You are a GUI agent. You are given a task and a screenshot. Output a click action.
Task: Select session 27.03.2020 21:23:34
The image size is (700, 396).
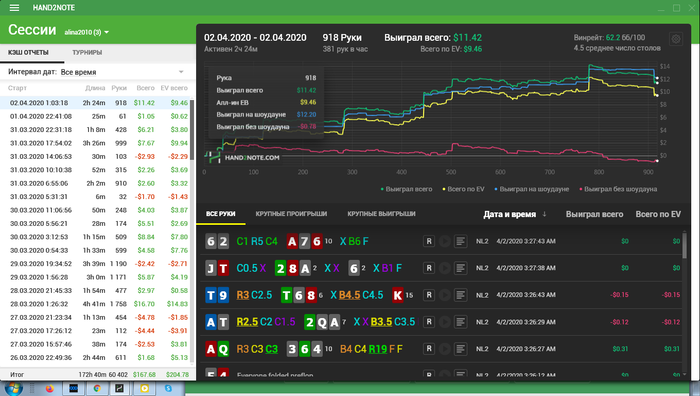pos(95,317)
